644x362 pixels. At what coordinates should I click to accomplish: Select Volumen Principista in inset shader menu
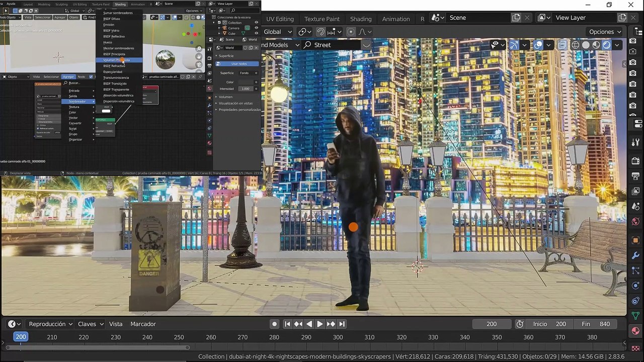[119, 60]
